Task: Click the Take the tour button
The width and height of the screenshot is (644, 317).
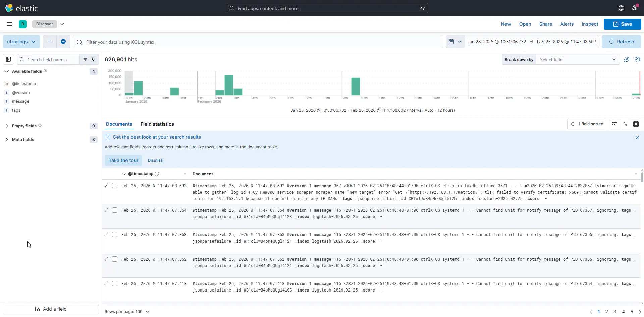Action: [x=123, y=160]
